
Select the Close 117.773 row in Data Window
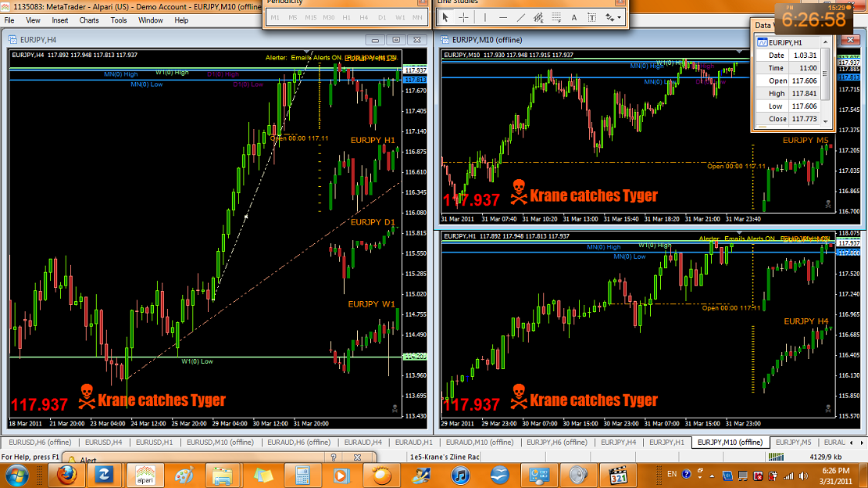coord(788,119)
